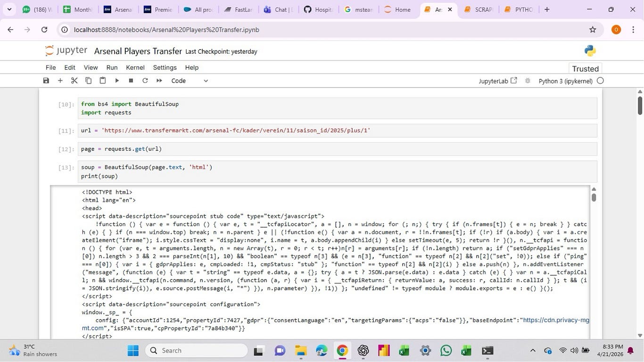This screenshot has height=362, width=644.
Task: Open the Help menu
Action: coord(191,67)
